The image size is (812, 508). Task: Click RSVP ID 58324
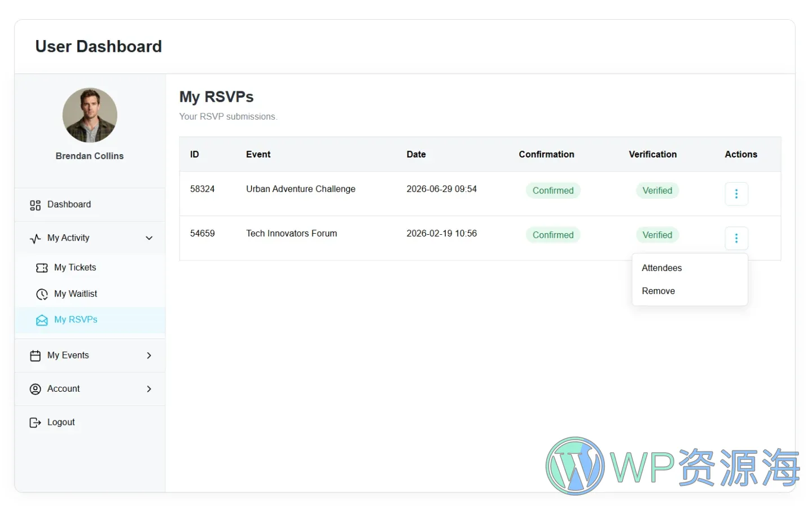(x=203, y=189)
